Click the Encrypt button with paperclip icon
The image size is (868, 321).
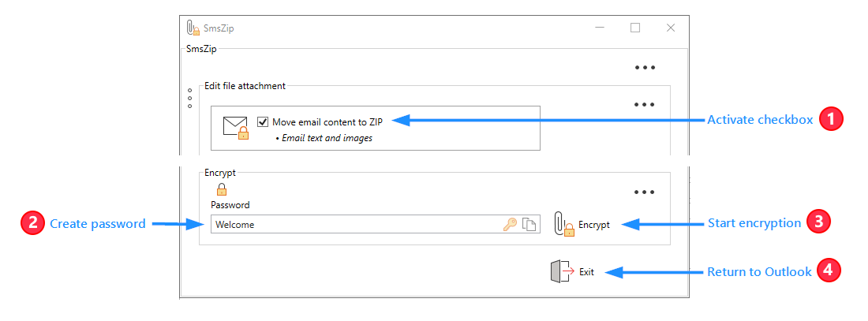(x=582, y=225)
